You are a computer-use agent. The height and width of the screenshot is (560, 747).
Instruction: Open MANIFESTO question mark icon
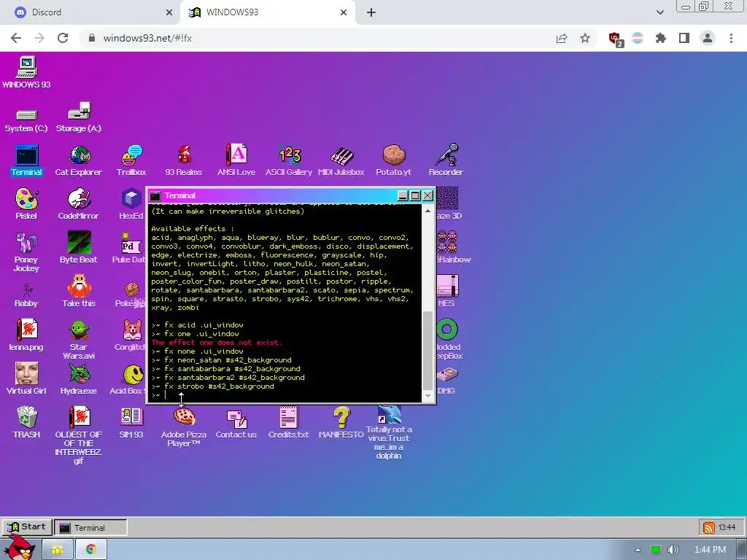341,423
